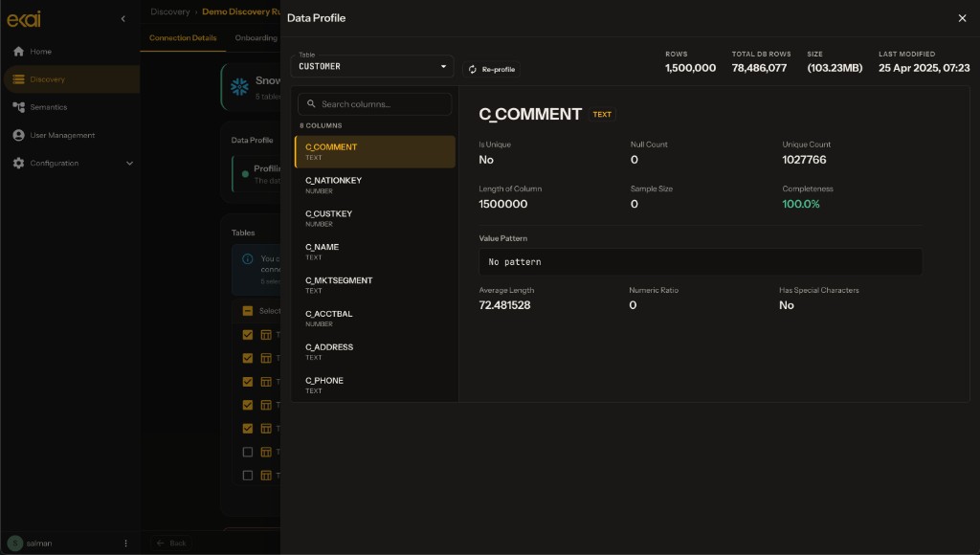Viewport: 980px width, 555px height.
Task: Uncheck the third table checkbox
Action: click(x=248, y=382)
